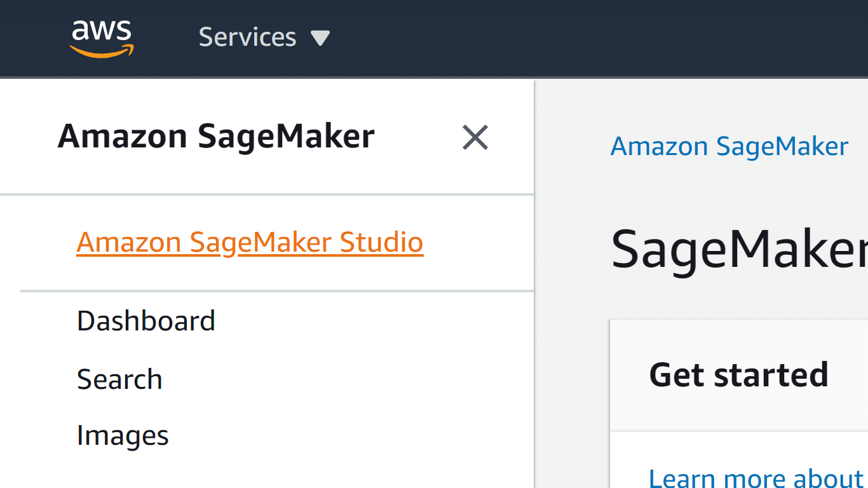868x488 pixels.
Task: Follow the Amazon SageMaker breadcrumb link
Action: (x=729, y=146)
